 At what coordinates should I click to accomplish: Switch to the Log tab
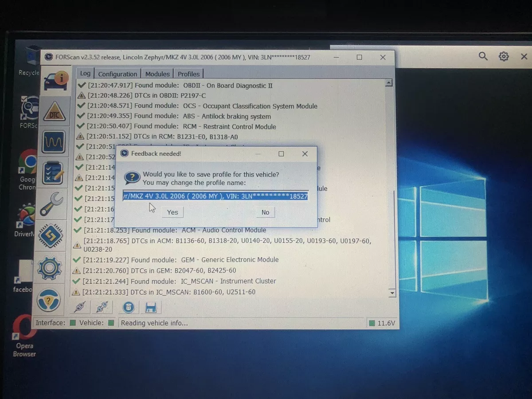tap(85, 73)
